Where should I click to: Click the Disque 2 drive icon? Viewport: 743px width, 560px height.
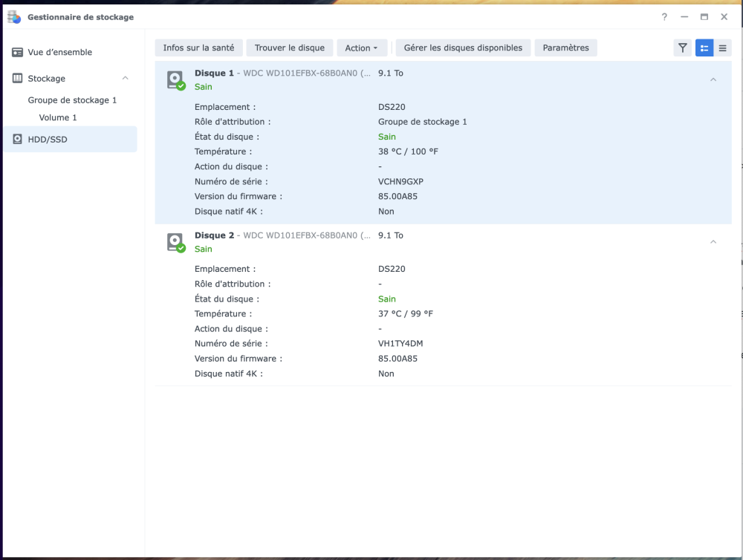(175, 242)
